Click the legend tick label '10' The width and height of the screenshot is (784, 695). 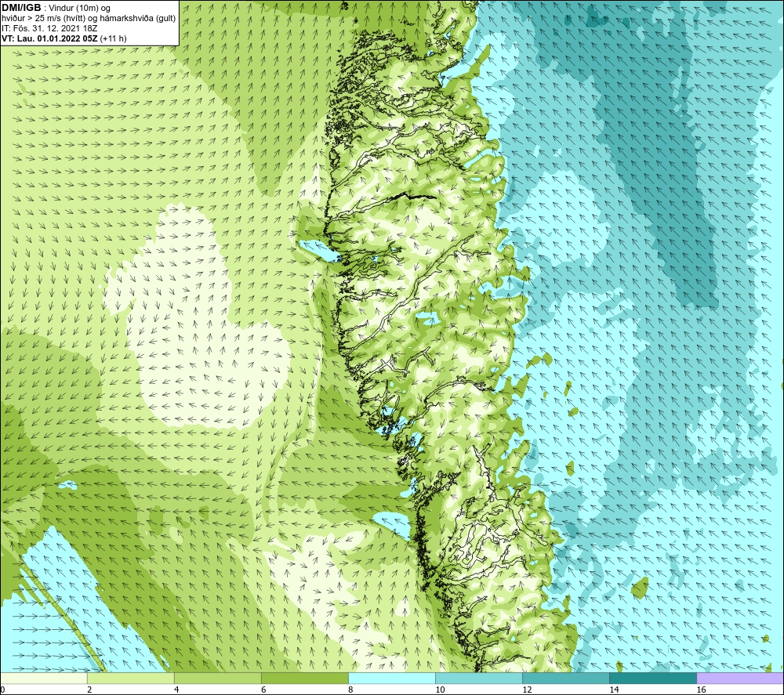440,690
